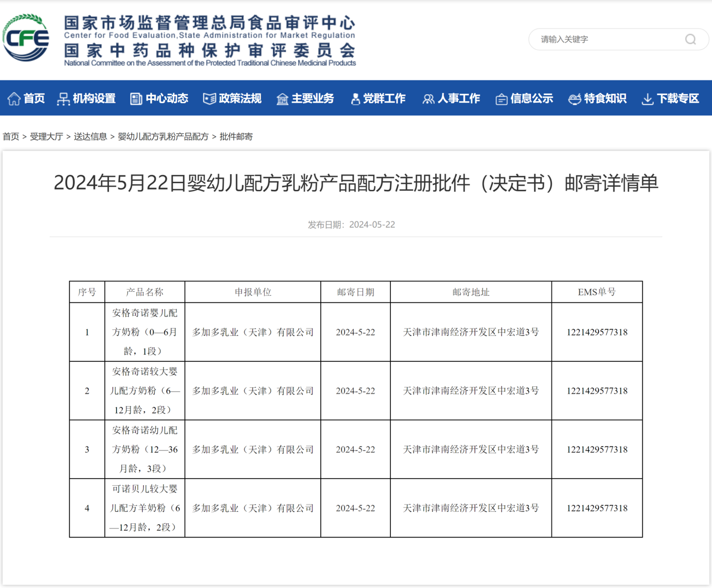712x588 pixels.
Task: Click the search magnifier icon
Action: tap(690, 39)
